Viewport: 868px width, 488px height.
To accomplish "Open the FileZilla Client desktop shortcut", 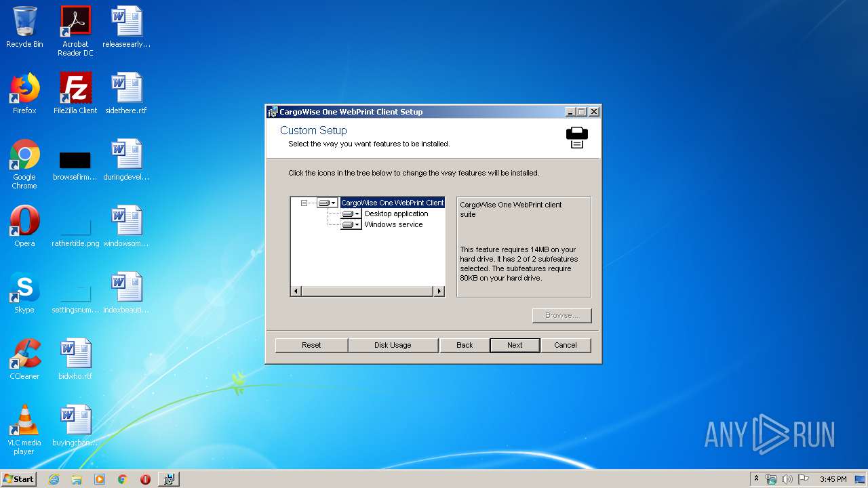I will coord(75,94).
